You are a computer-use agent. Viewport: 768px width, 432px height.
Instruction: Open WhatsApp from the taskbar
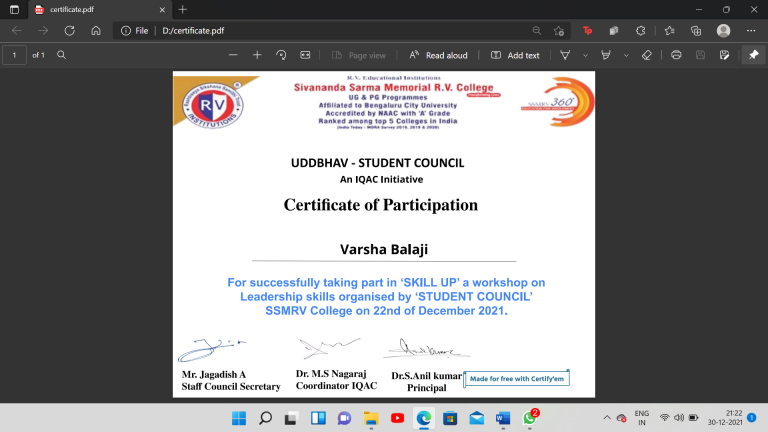coord(530,418)
